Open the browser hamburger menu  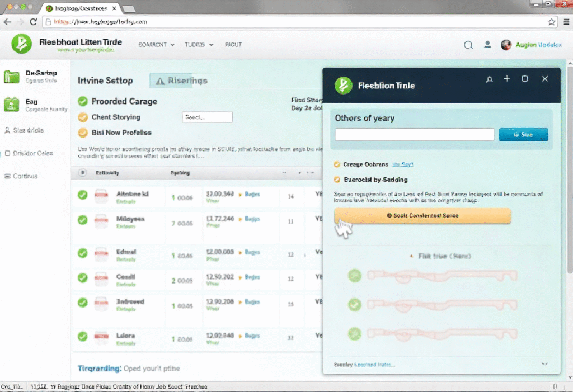tap(566, 22)
